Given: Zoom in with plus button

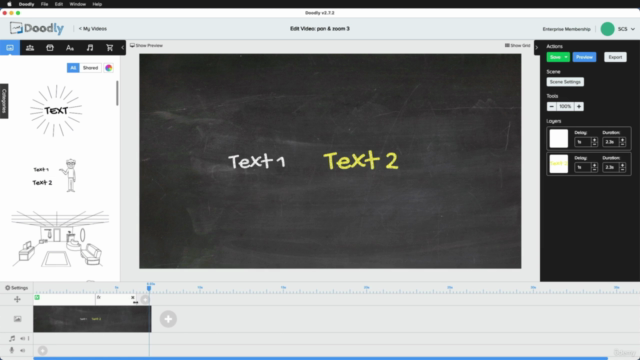Looking at the screenshot, I should pos(579,107).
